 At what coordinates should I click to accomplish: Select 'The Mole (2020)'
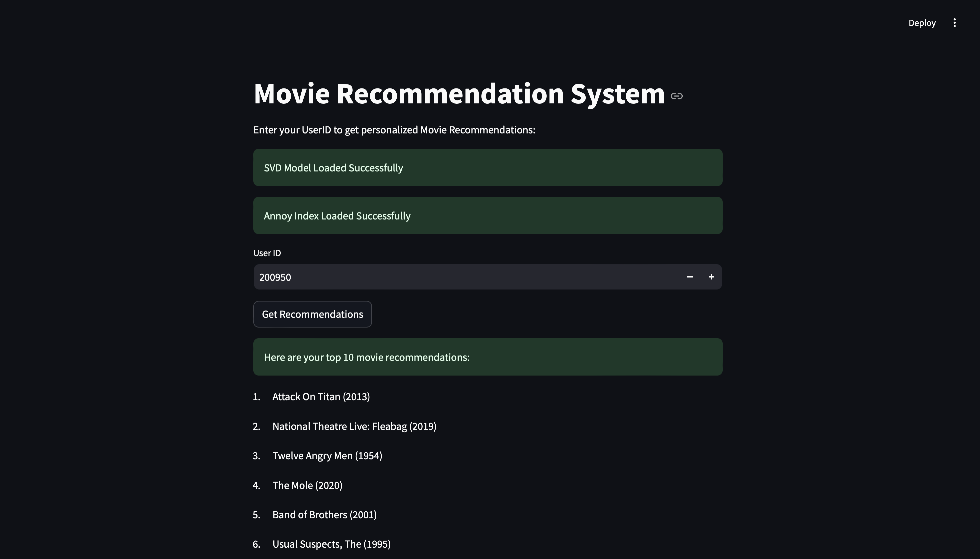pos(307,485)
